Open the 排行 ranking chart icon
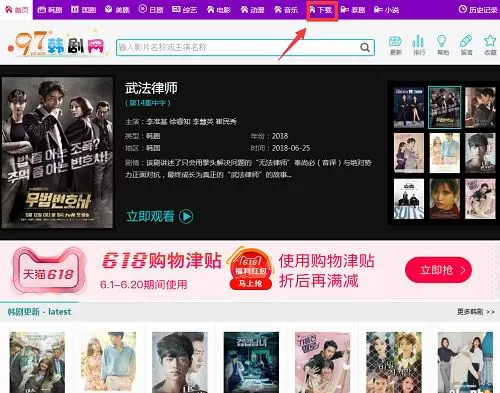The width and height of the screenshot is (500, 393). pyautogui.click(x=419, y=45)
